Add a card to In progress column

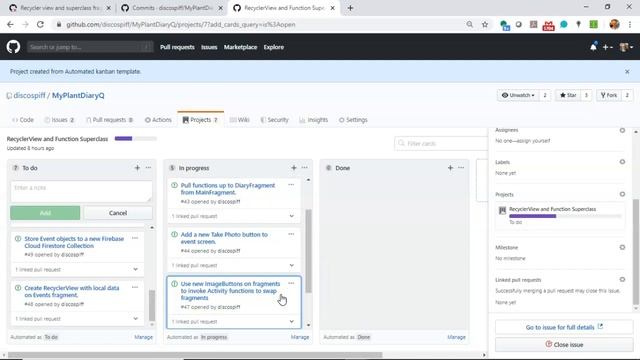(293, 168)
